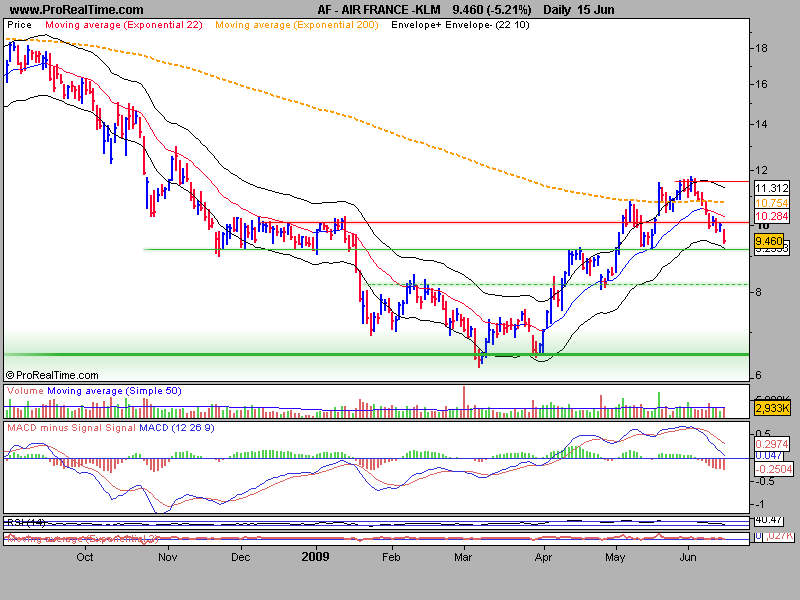The height and width of the screenshot is (600, 800).
Task: Click the Apr label on time axis
Action: (x=543, y=557)
